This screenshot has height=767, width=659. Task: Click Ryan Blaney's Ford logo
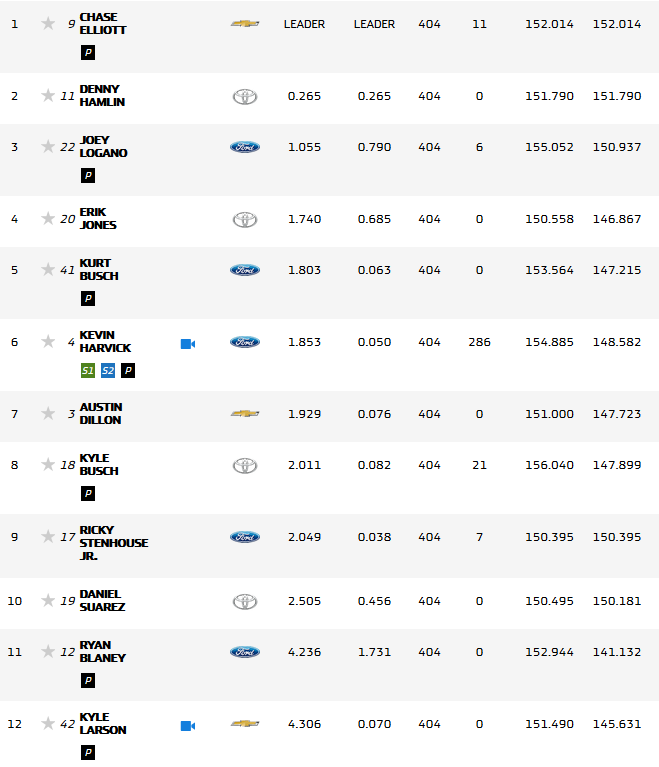(245, 652)
